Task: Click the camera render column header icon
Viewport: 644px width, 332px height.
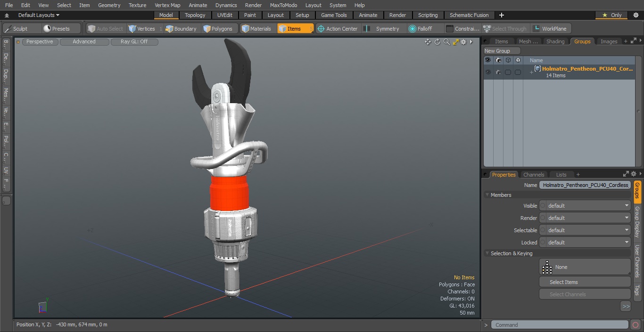Action: [498, 60]
